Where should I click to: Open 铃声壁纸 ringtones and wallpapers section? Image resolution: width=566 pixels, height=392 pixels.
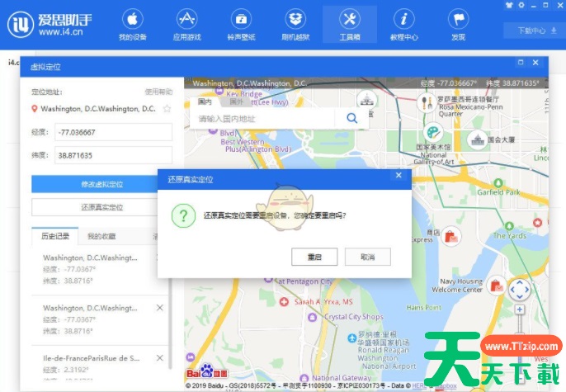point(241,25)
